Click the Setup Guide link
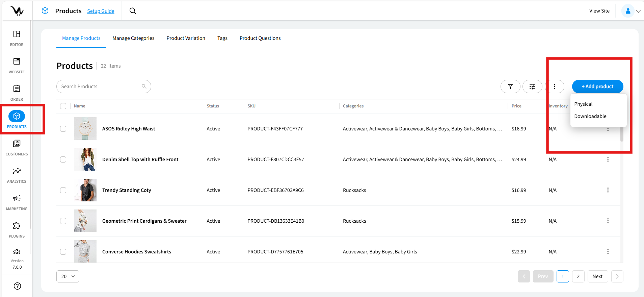The width and height of the screenshot is (644, 297). click(101, 11)
